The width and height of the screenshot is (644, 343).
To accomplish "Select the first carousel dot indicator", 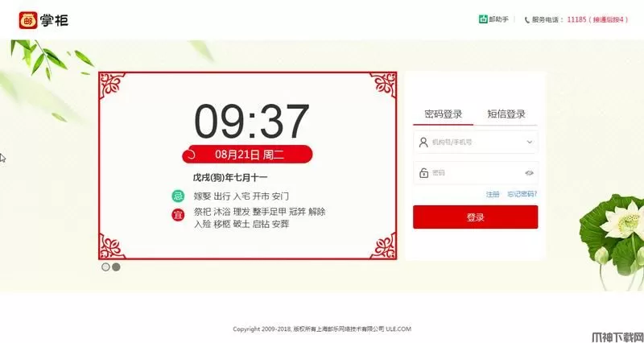I will 105,267.
